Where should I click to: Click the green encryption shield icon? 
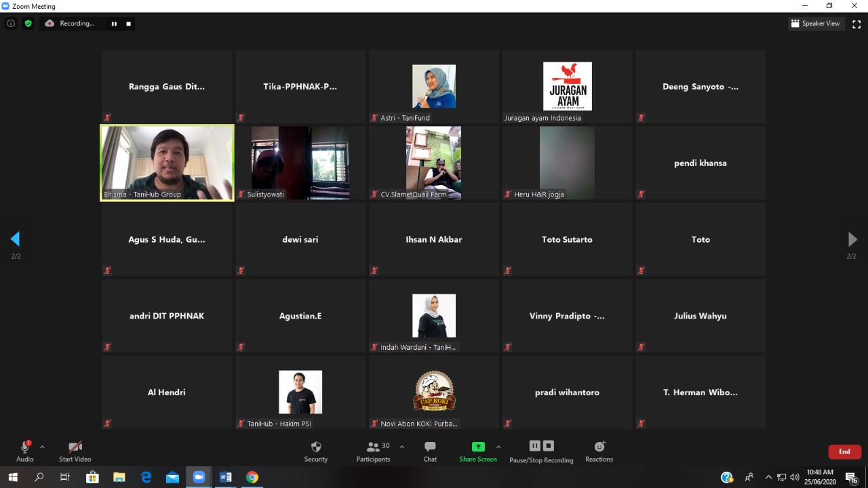click(x=28, y=24)
